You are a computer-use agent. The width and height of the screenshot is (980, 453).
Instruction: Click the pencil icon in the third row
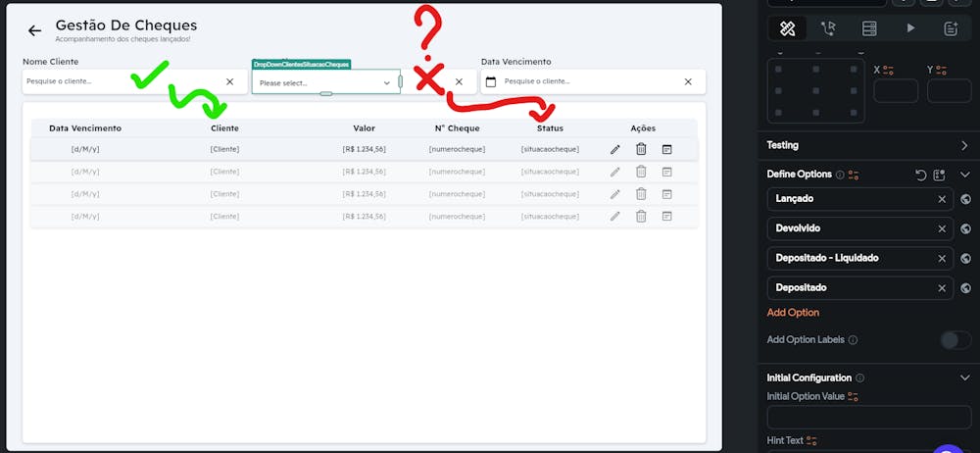coord(615,194)
